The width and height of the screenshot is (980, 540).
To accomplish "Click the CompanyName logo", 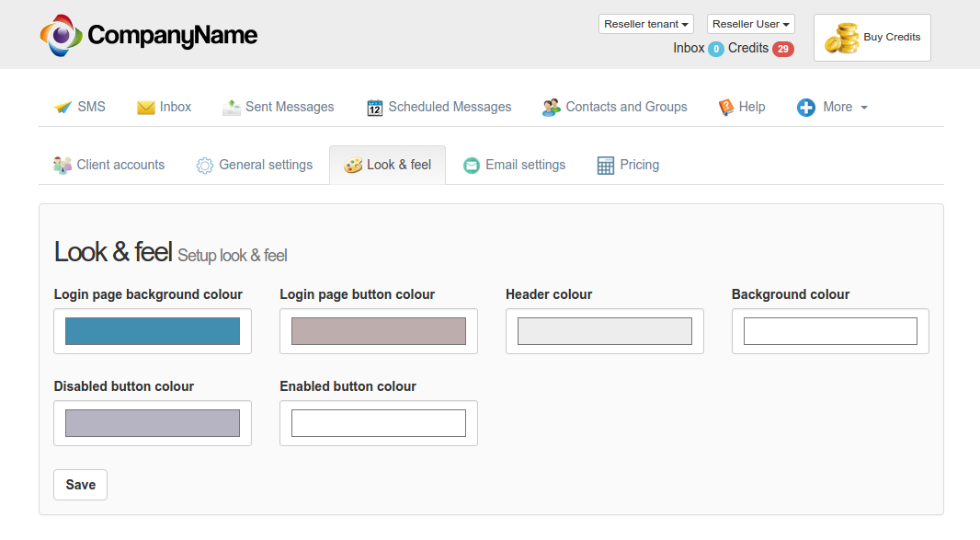I will 149,36.
